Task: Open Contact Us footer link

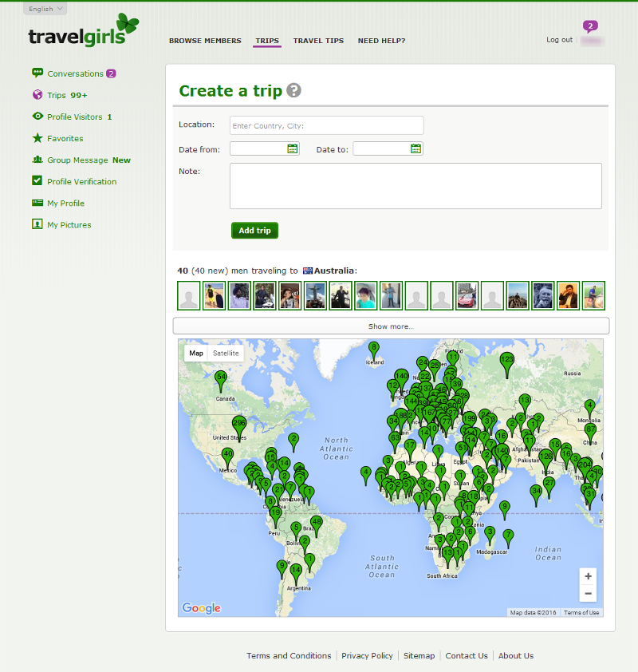Action: pos(467,656)
